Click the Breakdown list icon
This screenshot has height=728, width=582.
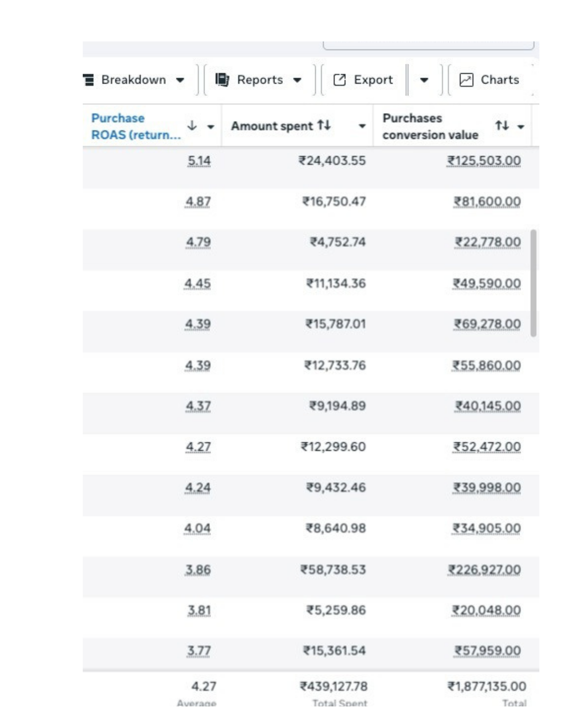tap(88, 80)
